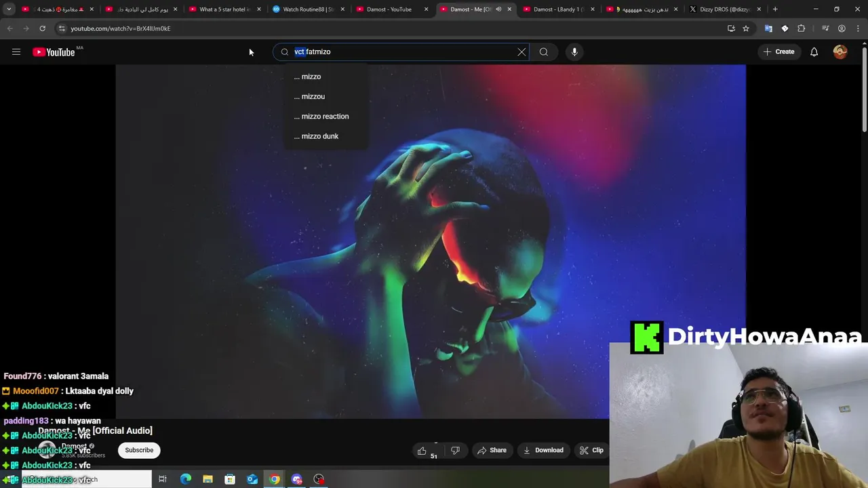Select the 'mizzo' search suggestion
The width and height of the screenshot is (868, 488).
point(327,77)
